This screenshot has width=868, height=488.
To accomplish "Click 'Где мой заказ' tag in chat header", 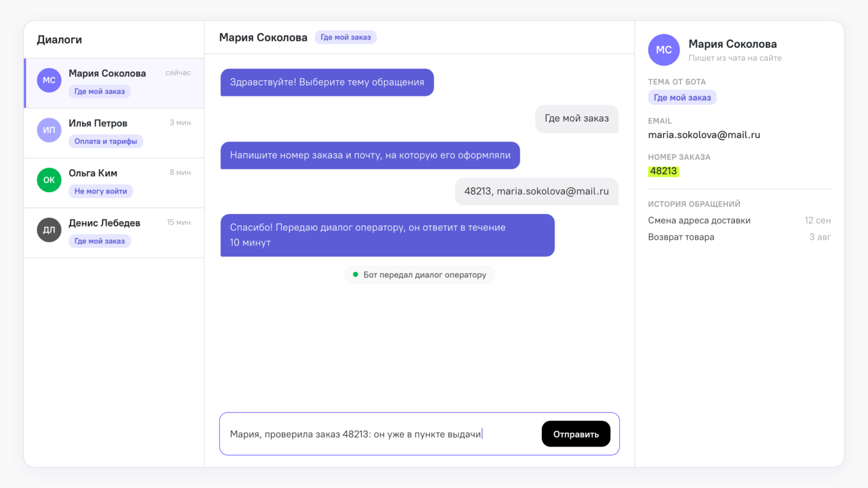I will click(345, 37).
